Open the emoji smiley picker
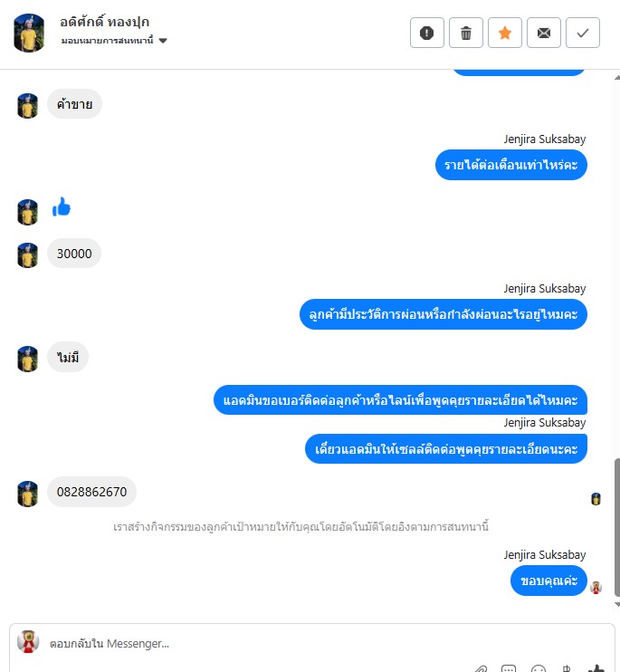The image size is (620, 672). [539, 668]
